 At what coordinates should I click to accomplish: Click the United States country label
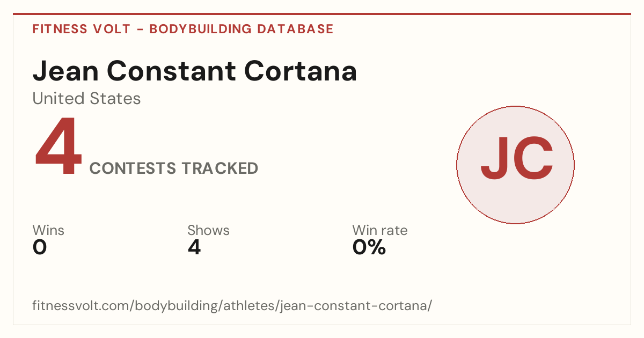(x=86, y=99)
